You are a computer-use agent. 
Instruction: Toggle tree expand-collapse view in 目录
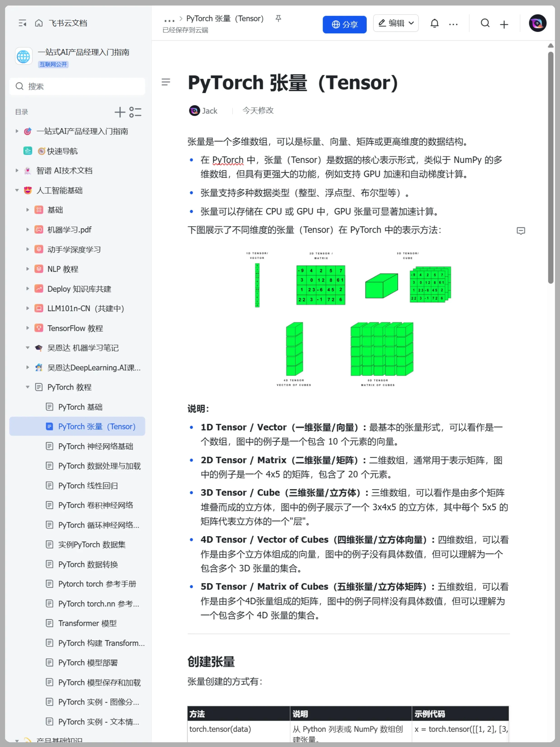click(x=135, y=112)
